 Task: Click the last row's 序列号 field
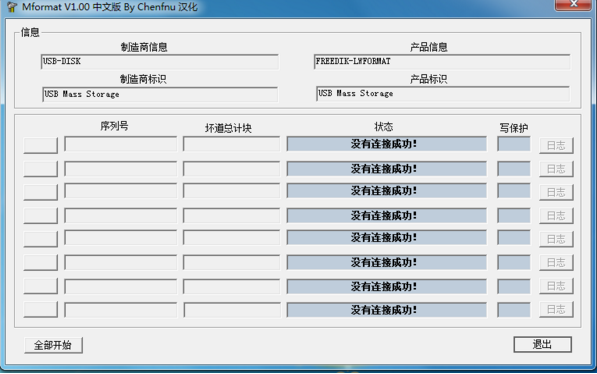pos(120,310)
